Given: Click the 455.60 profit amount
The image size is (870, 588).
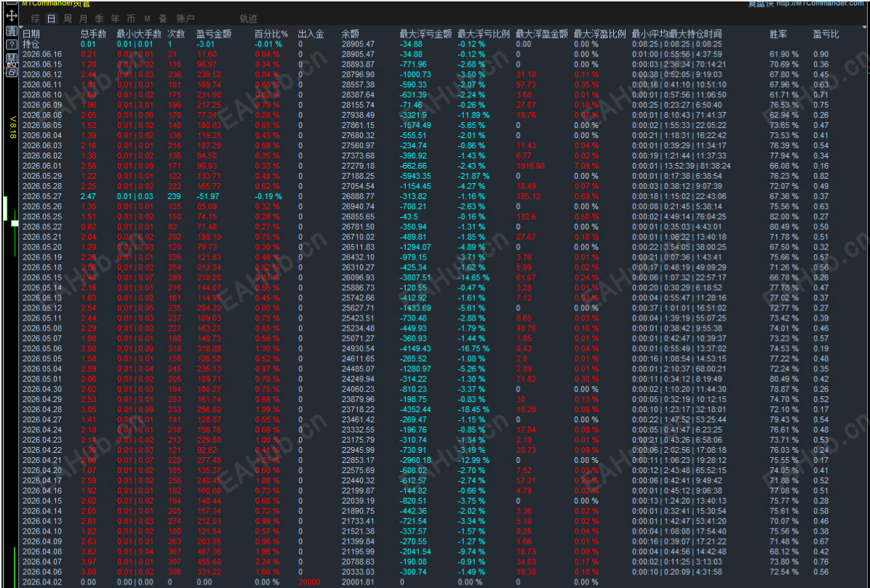Looking at the screenshot, I should click(x=209, y=561).
